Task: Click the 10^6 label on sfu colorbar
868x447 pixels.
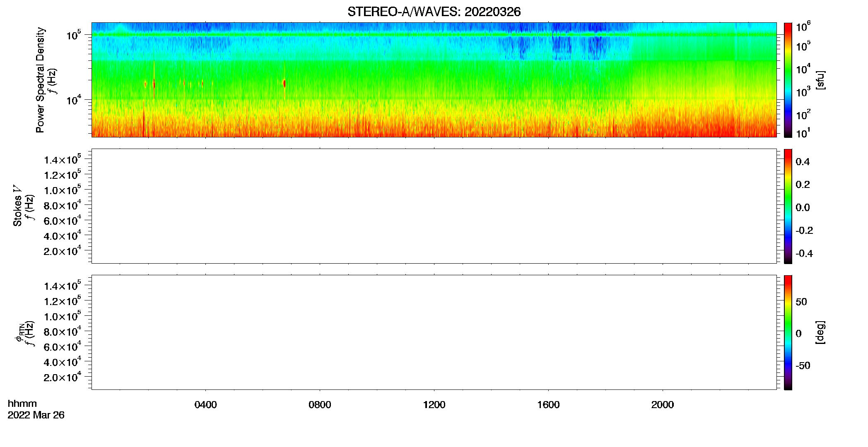Action: point(803,27)
